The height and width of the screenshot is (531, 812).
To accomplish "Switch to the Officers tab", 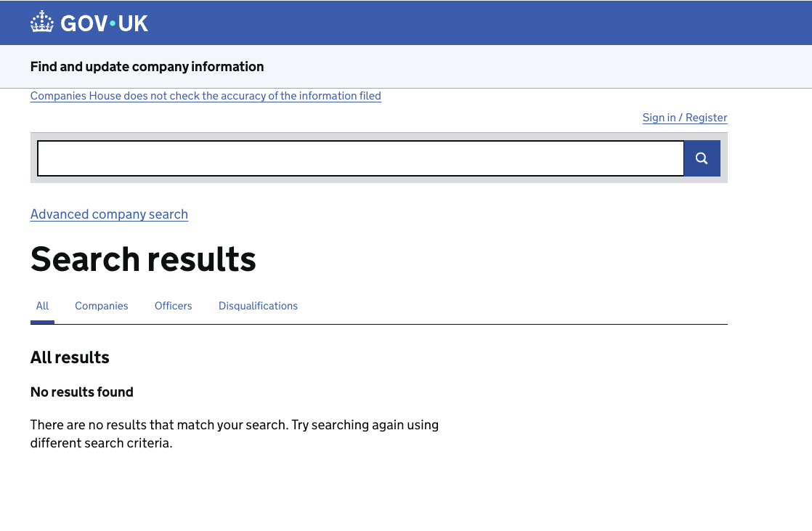I will click(x=173, y=306).
